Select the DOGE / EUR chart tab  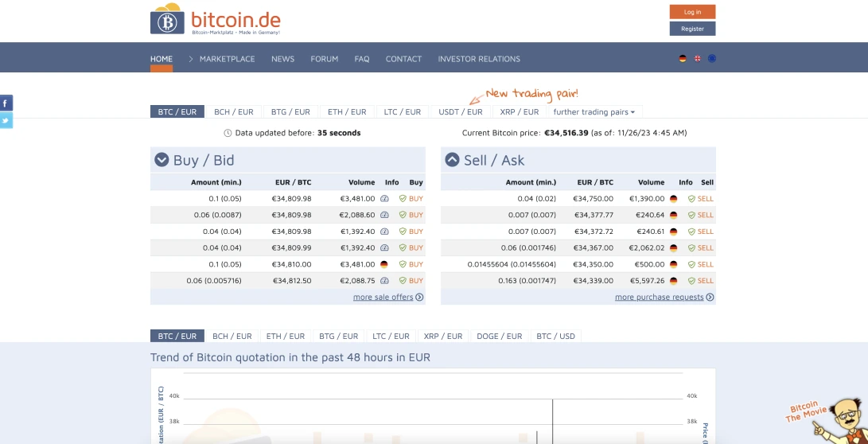tap(500, 336)
